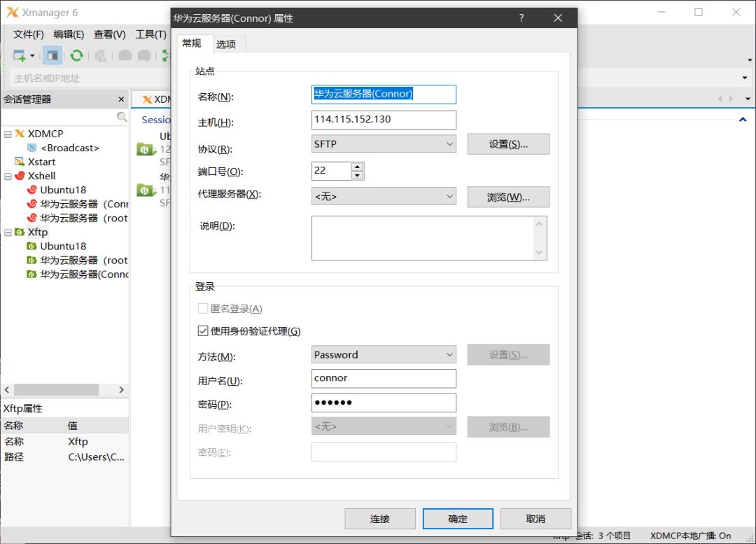Collapse the Xftp tree node
This screenshot has width=756, height=544.
coord(8,232)
